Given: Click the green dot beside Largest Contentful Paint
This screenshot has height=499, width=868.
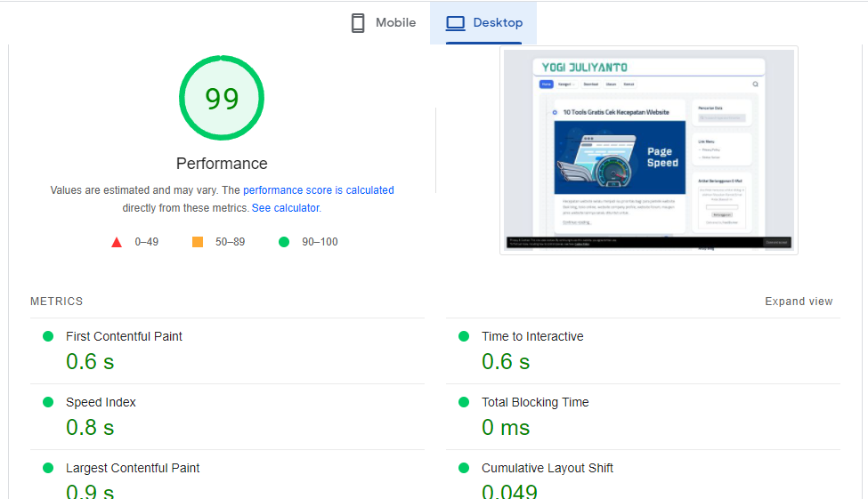Looking at the screenshot, I should point(48,468).
